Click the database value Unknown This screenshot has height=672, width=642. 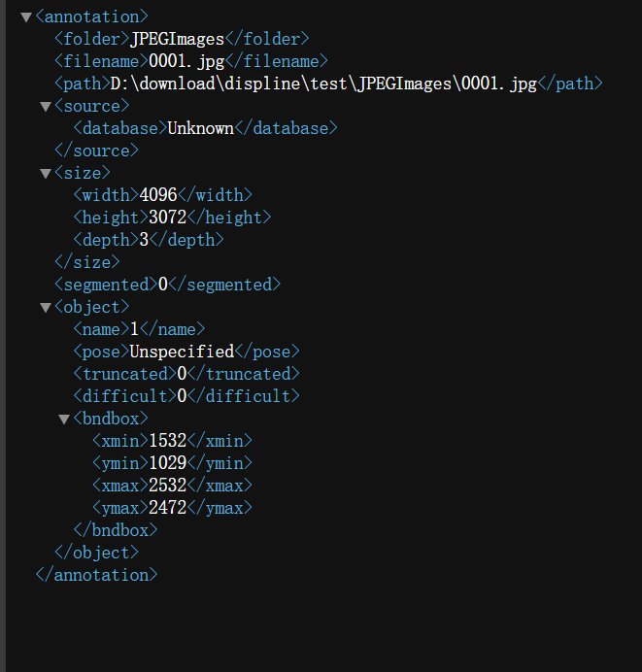pos(201,128)
